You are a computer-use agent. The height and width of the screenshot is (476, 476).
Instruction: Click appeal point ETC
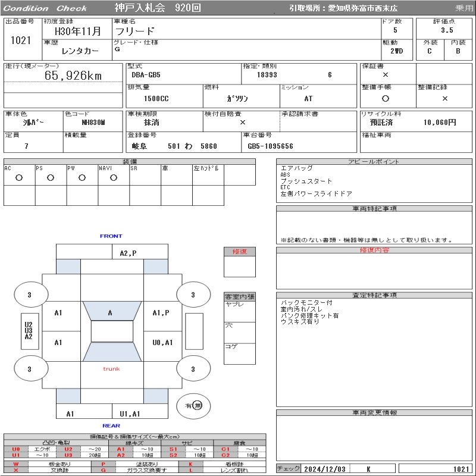tap(285, 187)
